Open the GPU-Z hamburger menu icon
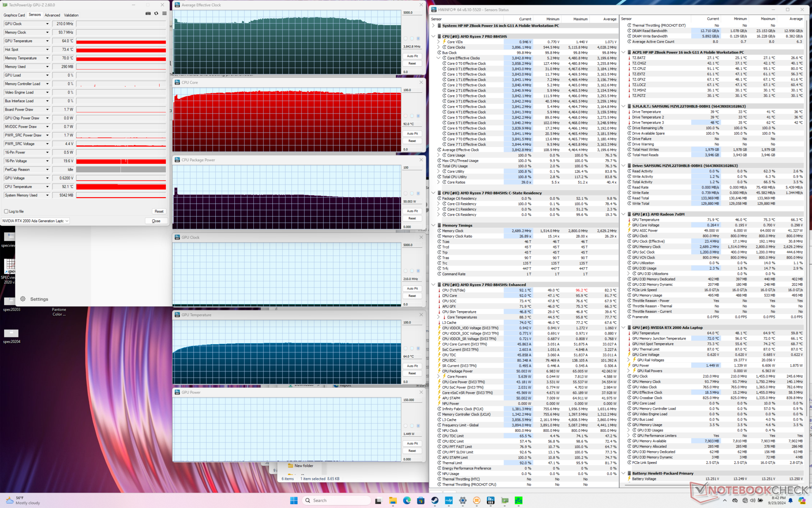The width and height of the screenshot is (812, 508). 165,14
